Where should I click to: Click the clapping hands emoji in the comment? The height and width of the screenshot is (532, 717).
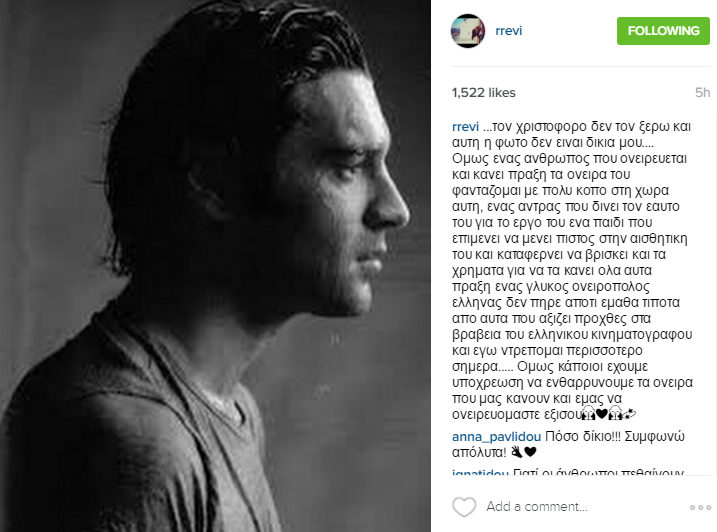[x=517, y=452]
